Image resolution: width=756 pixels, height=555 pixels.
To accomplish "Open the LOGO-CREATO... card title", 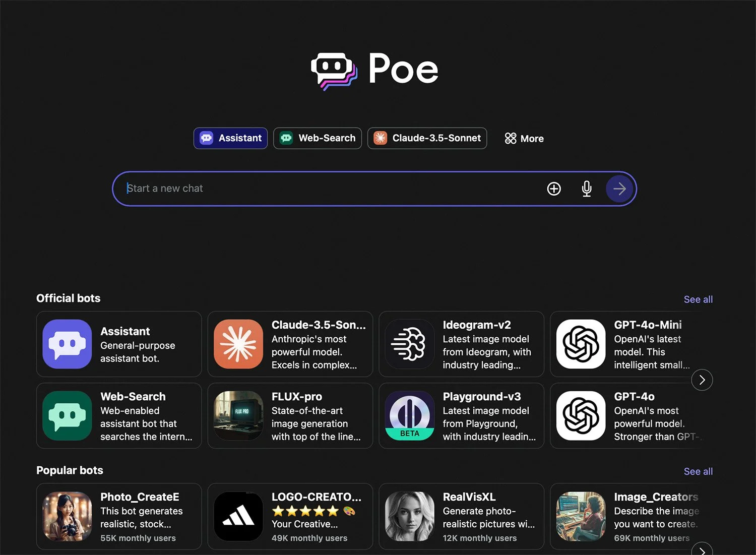I will click(x=317, y=497).
